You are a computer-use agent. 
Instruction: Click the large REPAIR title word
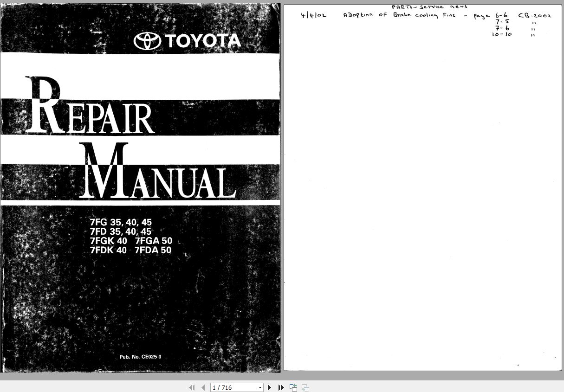point(90,105)
